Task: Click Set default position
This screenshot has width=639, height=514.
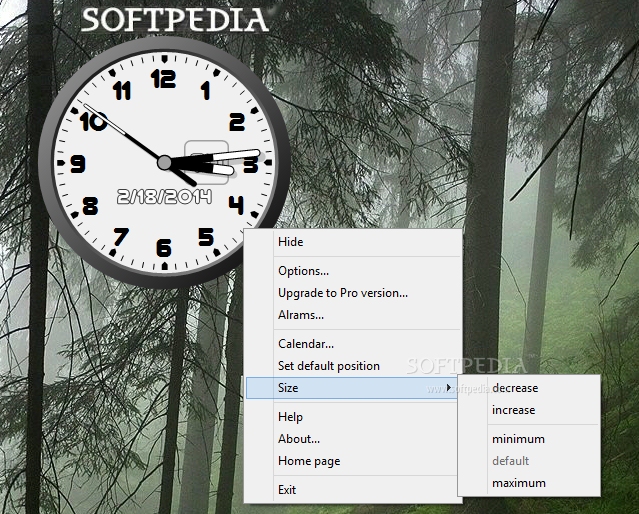Action: click(x=353, y=366)
